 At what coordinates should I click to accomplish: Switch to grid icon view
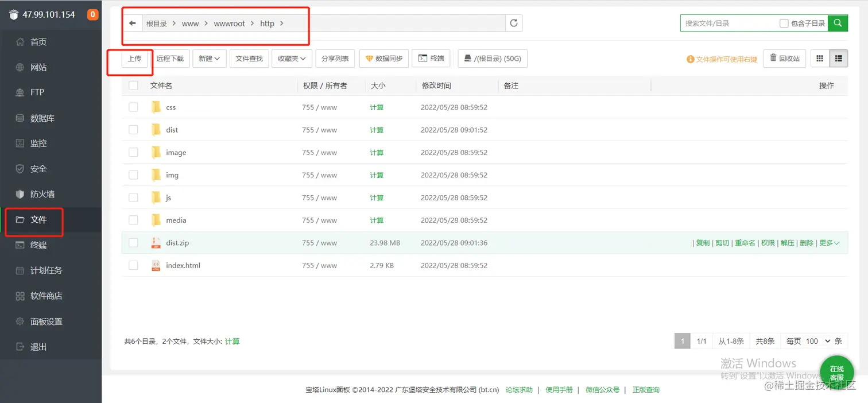click(820, 59)
